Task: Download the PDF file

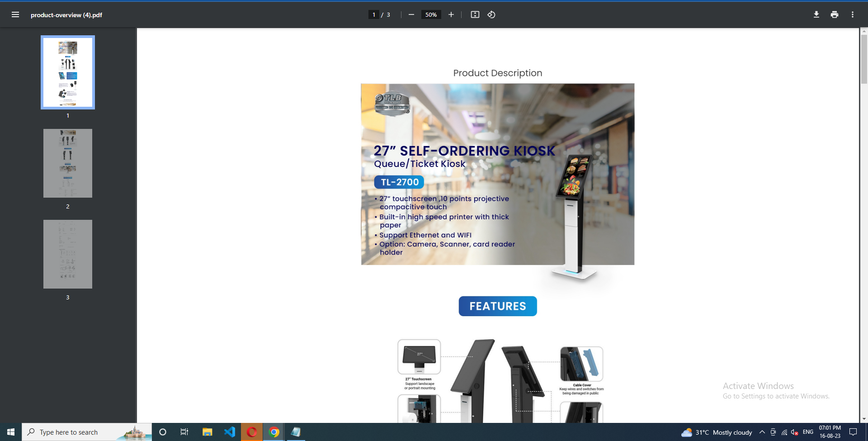Action: coord(816,14)
